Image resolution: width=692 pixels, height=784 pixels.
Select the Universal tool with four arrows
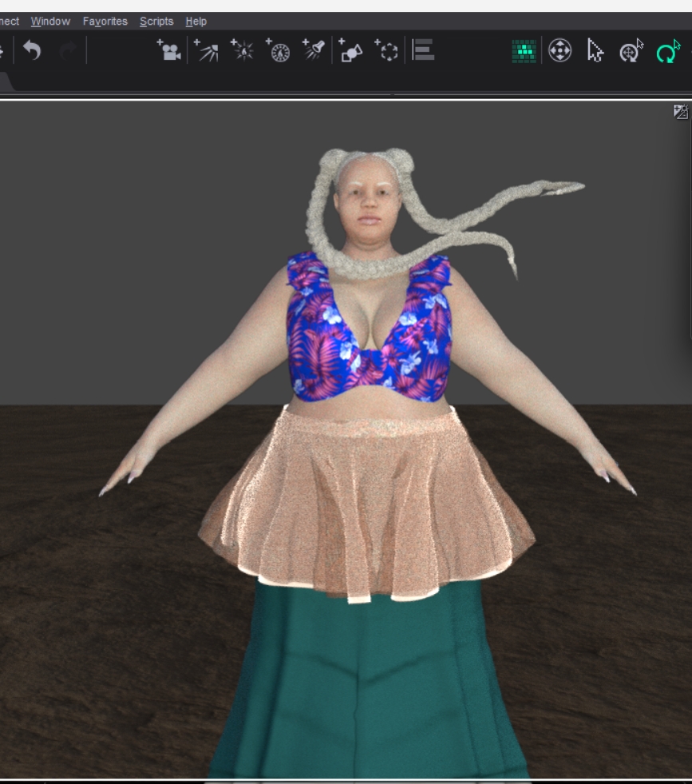560,52
